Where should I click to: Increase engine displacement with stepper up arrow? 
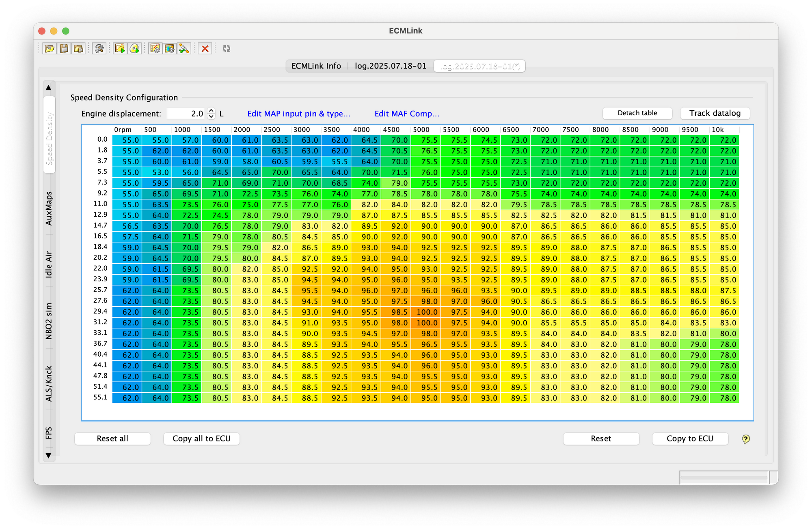pos(211,111)
